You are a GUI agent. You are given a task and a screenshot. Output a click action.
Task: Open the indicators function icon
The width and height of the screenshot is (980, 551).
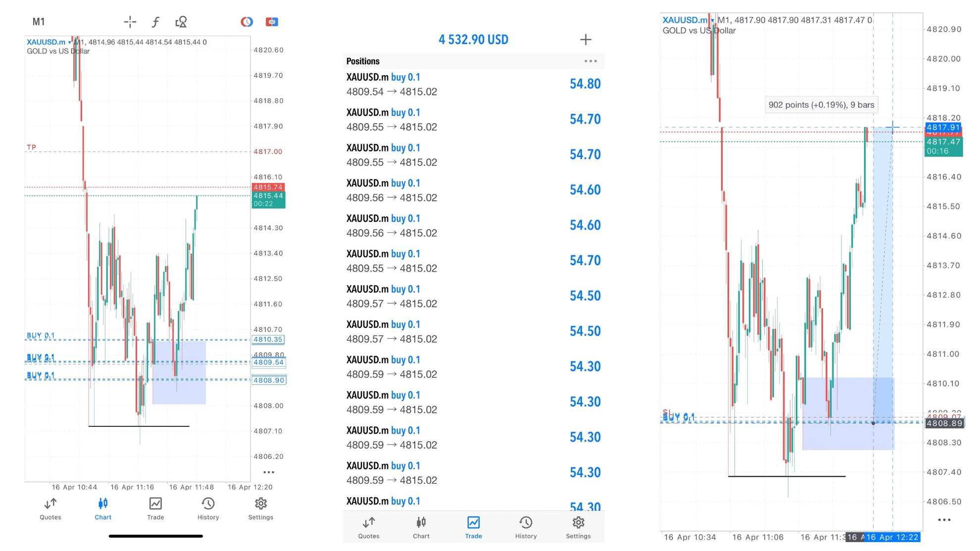(x=155, y=22)
